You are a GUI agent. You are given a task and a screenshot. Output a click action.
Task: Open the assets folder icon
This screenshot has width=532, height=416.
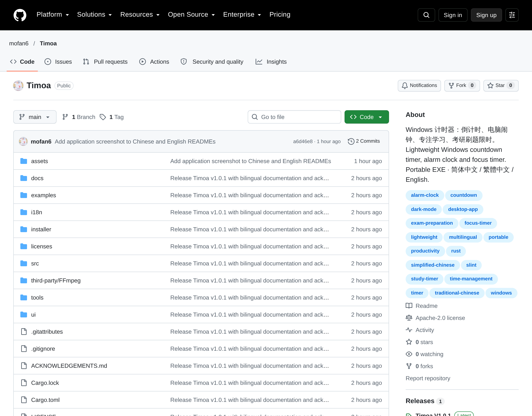[24, 161]
